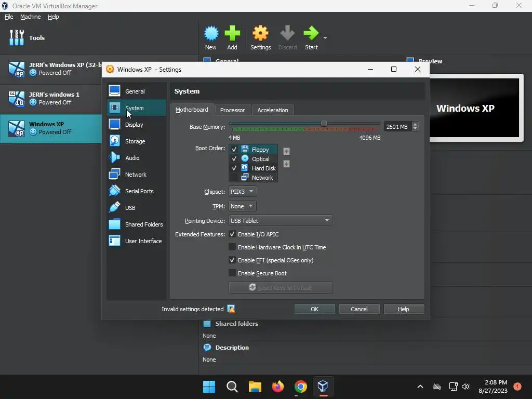Open Google Chrome from taskbar

click(301, 387)
